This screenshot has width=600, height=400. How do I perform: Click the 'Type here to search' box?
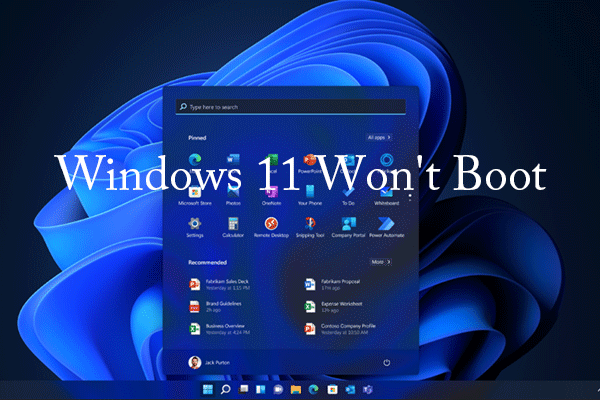click(291, 107)
